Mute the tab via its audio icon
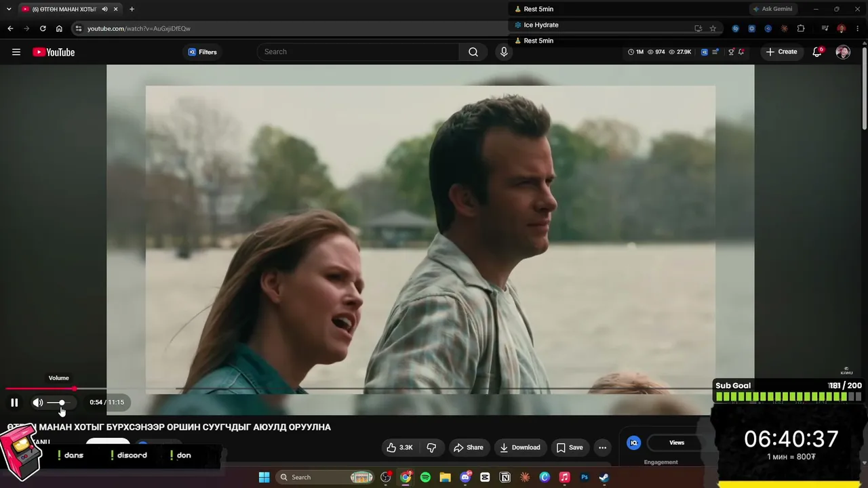 [104, 9]
